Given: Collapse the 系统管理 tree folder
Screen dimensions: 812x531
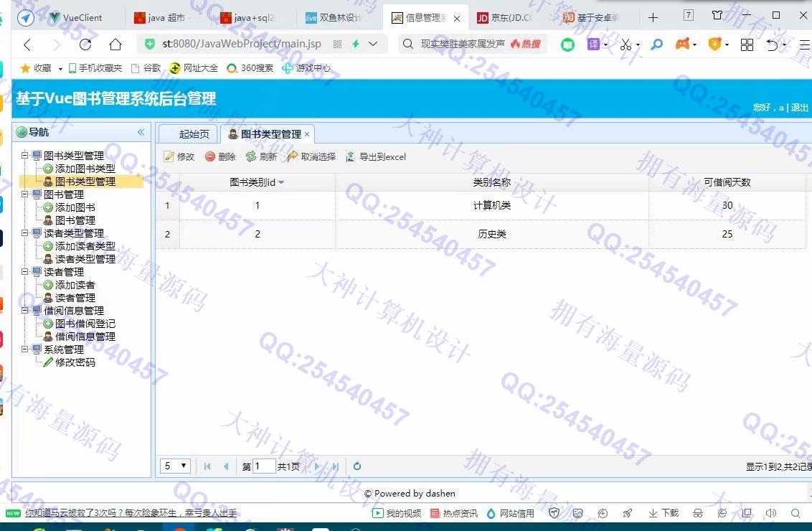Looking at the screenshot, I should 24,349.
